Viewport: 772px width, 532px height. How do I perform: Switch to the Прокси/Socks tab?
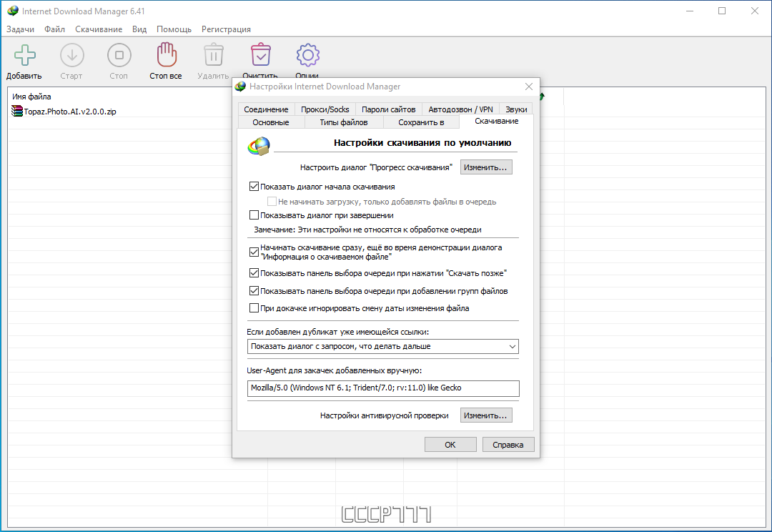325,109
